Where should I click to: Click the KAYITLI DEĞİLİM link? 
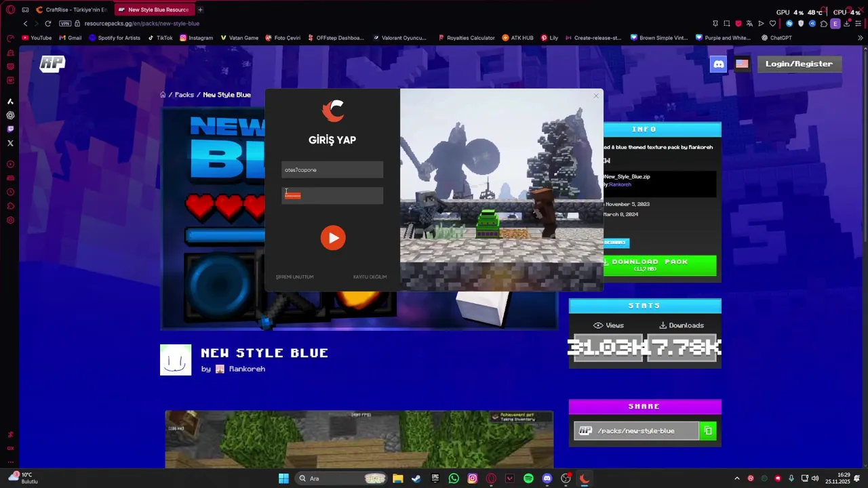[370, 277]
